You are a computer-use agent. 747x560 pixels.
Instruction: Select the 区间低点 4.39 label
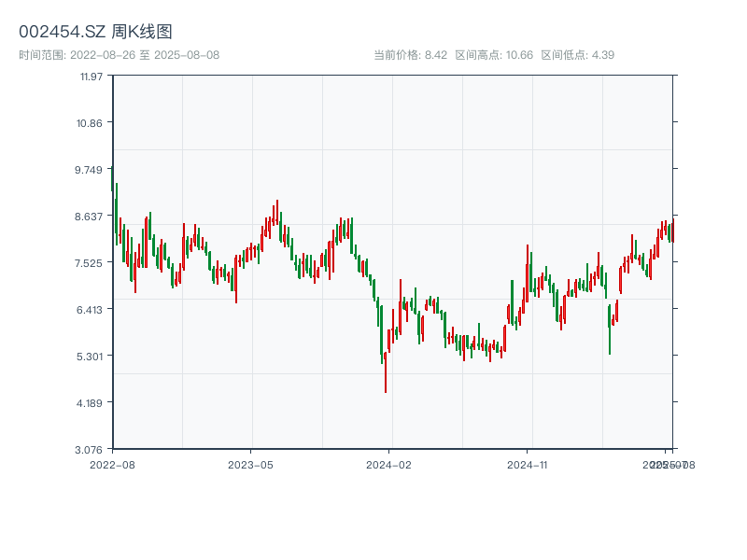tap(577, 55)
